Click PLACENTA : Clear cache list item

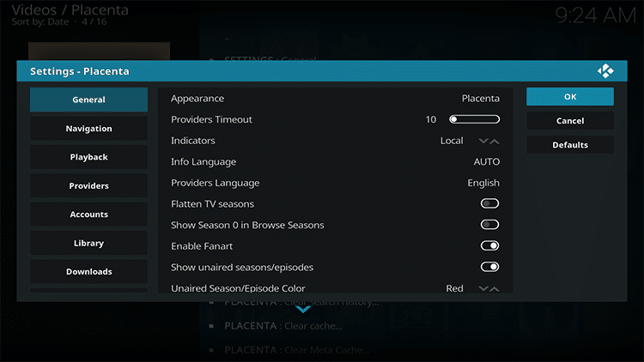coord(283,326)
